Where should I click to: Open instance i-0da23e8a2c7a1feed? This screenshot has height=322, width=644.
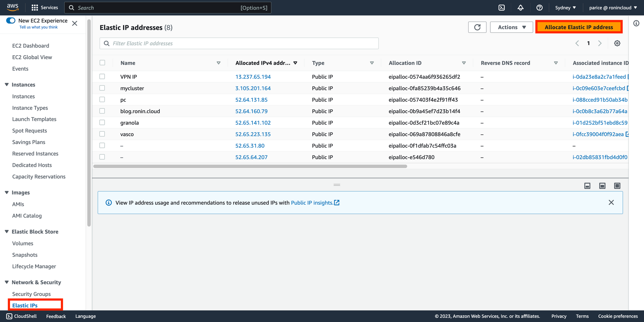(599, 77)
